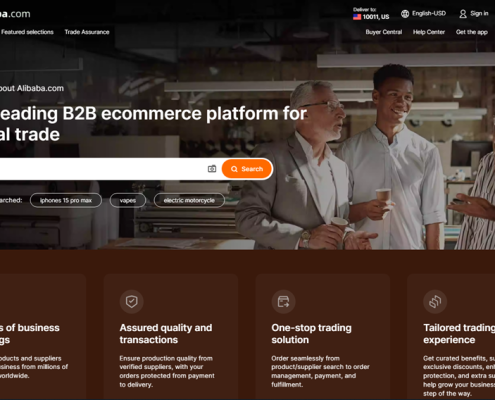The image size is (495, 400).
Task: Select the "vapes" search suggestion
Action: [x=128, y=200]
